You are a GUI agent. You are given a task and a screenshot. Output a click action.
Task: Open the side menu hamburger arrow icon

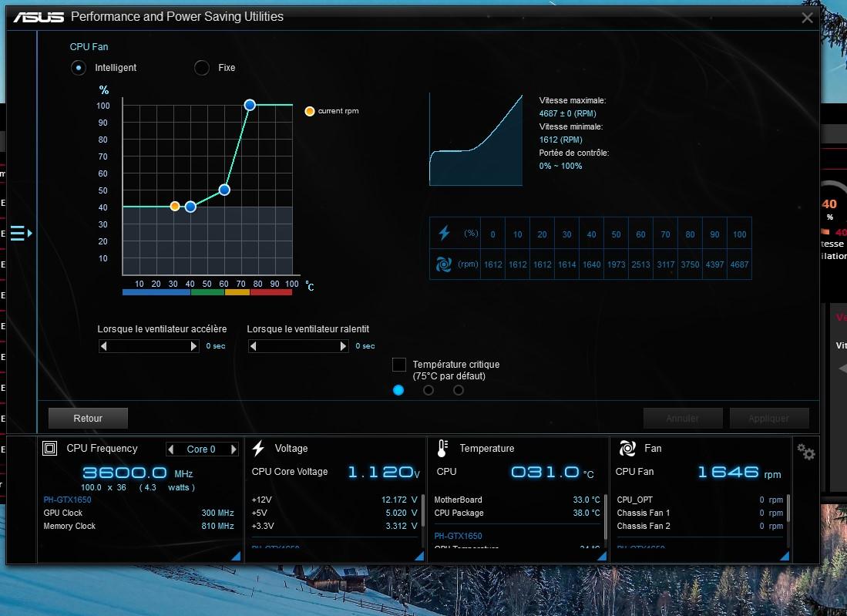tap(21, 234)
